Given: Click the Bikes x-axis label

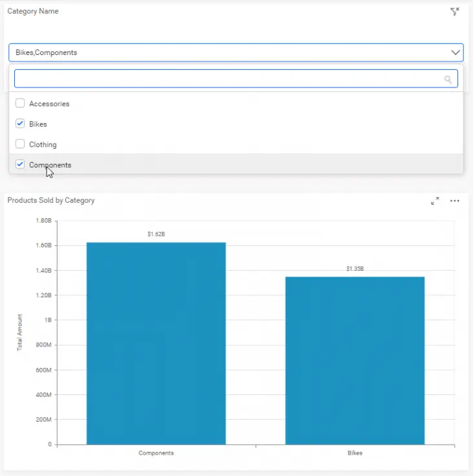Looking at the screenshot, I should (x=355, y=453).
